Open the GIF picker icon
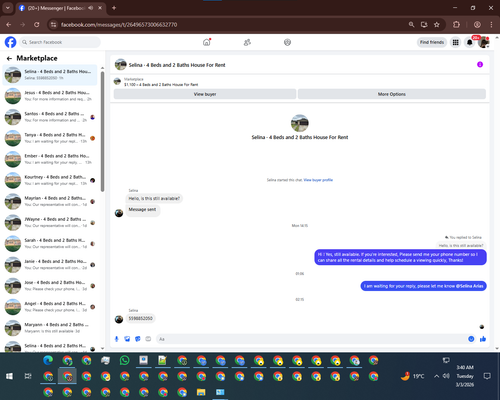500x400 pixels. (x=148, y=339)
